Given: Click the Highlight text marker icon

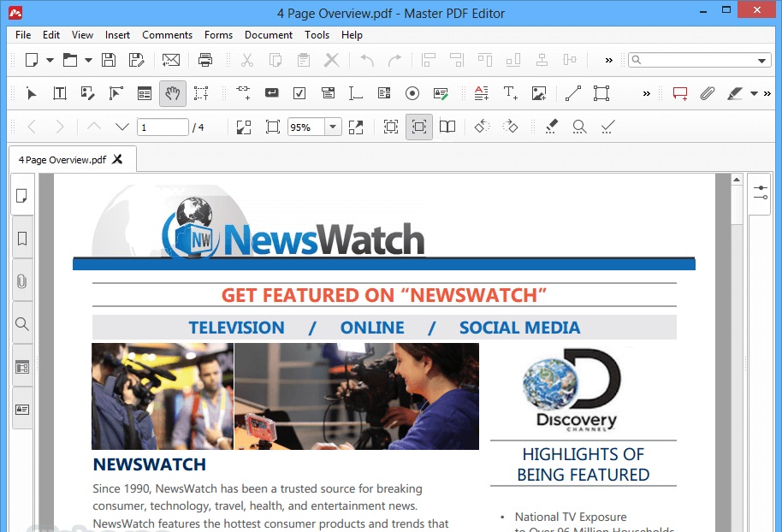Looking at the screenshot, I should [x=735, y=93].
